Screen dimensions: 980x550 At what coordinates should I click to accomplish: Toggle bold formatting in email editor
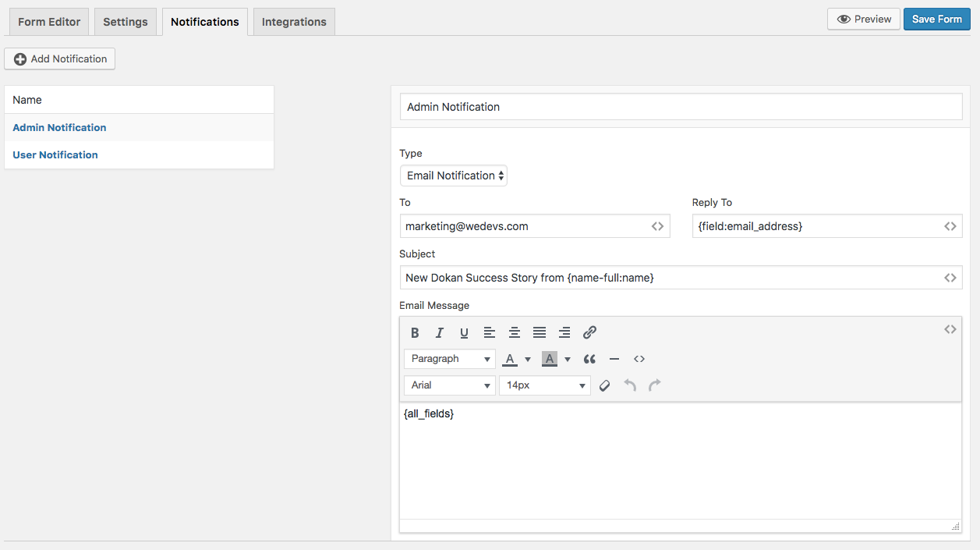point(415,333)
